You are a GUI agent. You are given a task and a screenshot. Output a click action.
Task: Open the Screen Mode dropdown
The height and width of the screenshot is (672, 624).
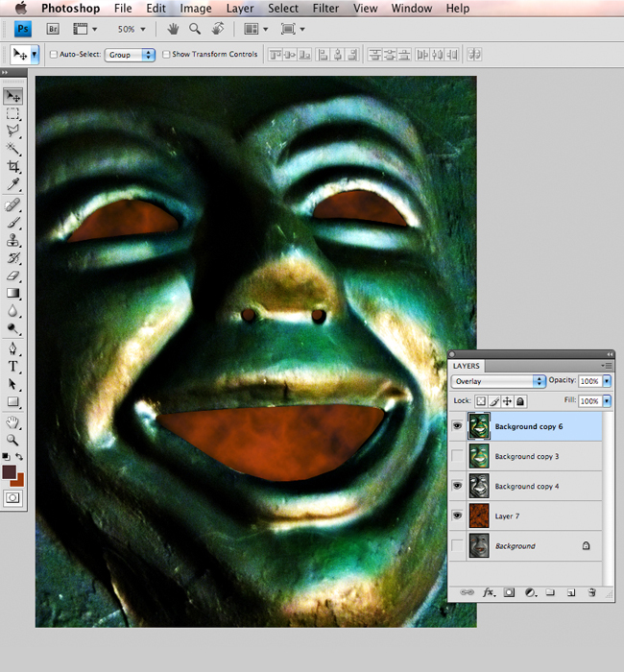pyautogui.click(x=293, y=29)
